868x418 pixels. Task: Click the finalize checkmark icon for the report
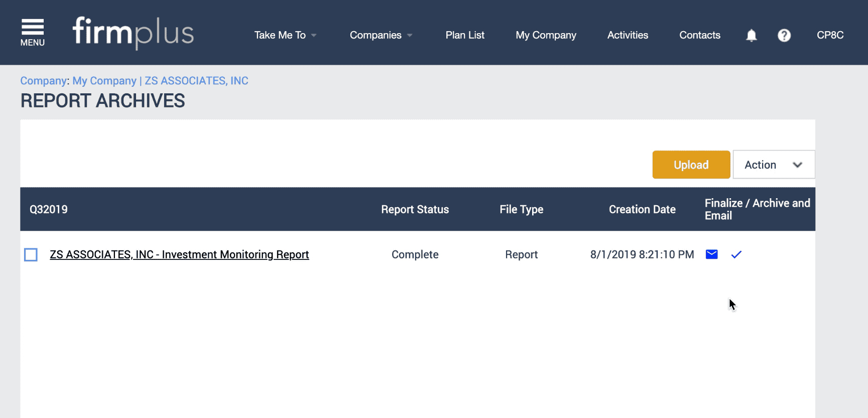point(736,254)
